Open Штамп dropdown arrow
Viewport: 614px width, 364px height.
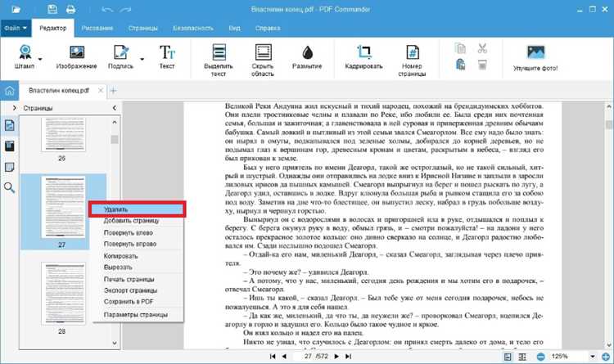pos(40,60)
